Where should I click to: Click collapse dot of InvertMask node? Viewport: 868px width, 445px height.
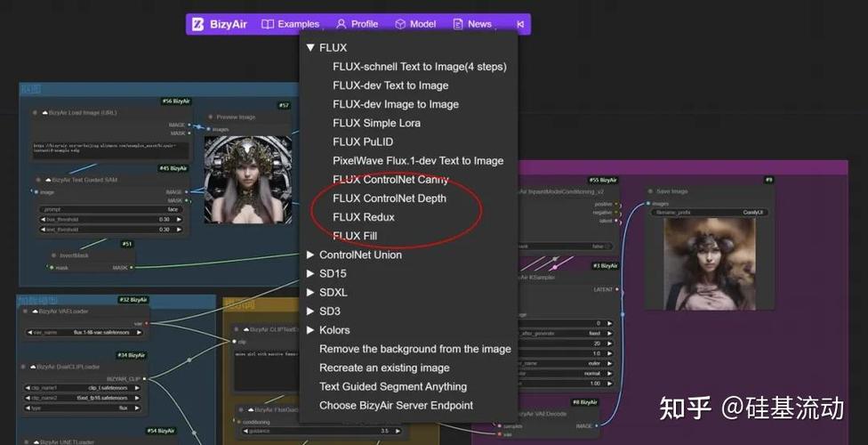click(x=53, y=255)
